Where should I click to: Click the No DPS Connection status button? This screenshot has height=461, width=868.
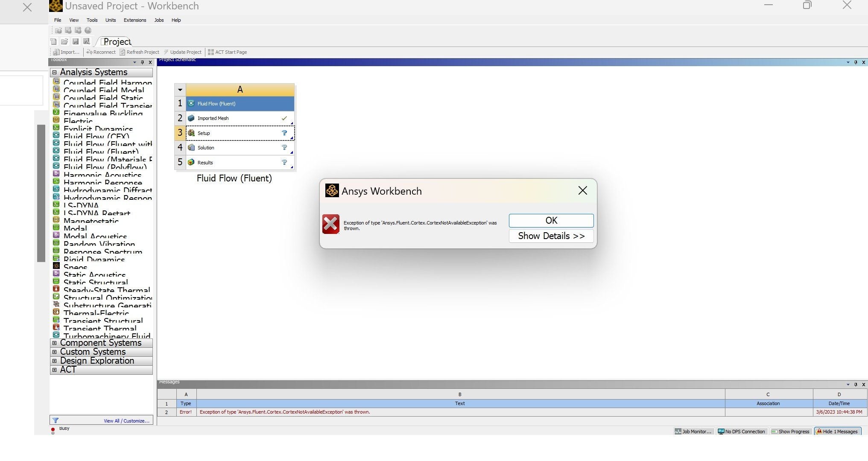(742, 432)
